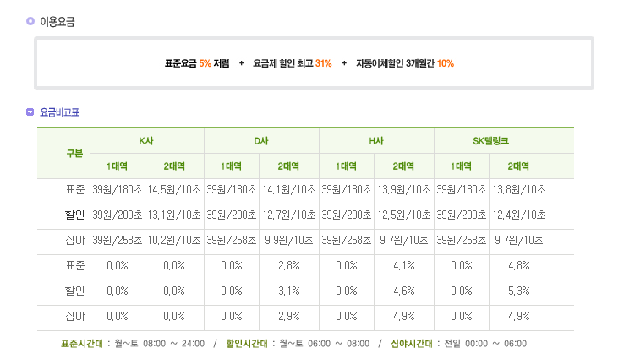Click the 표준시간대 footer label
The image size is (624, 364).
click(x=81, y=344)
